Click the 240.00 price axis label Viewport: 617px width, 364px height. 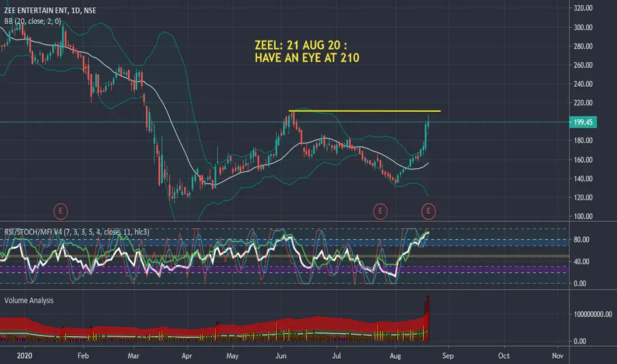pos(583,84)
